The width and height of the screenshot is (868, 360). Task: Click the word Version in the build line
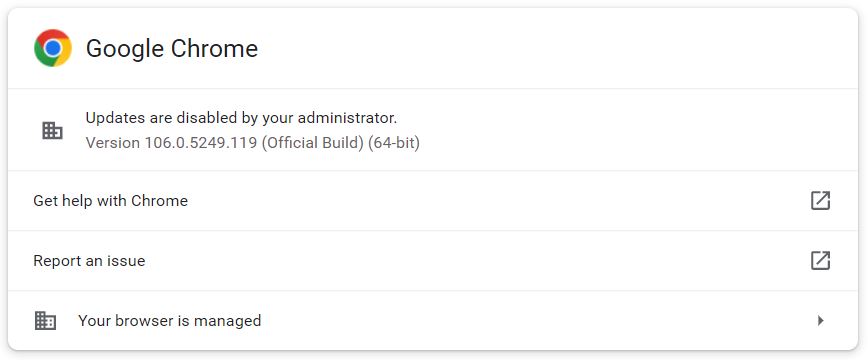pos(113,143)
